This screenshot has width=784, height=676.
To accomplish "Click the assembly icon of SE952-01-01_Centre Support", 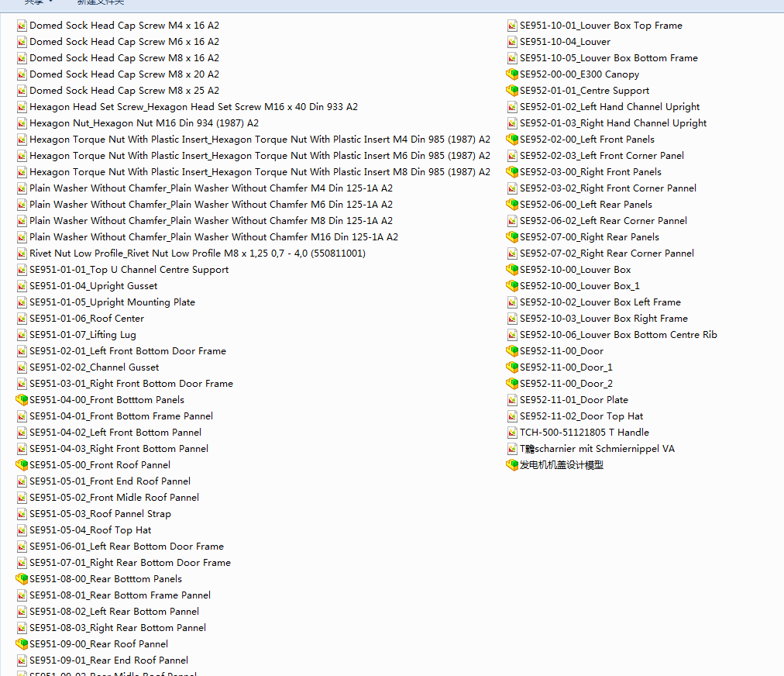I will [512, 91].
